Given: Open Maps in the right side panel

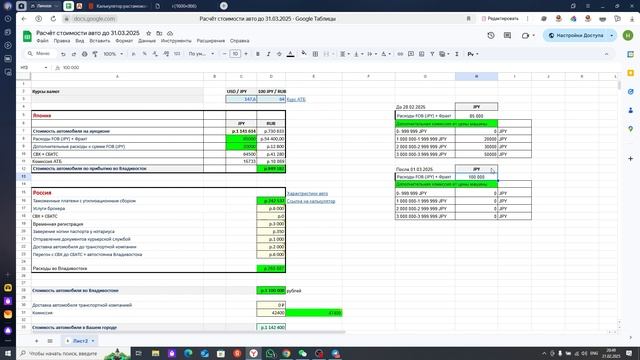Looking at the screenshot, I should tap(631, 129).
